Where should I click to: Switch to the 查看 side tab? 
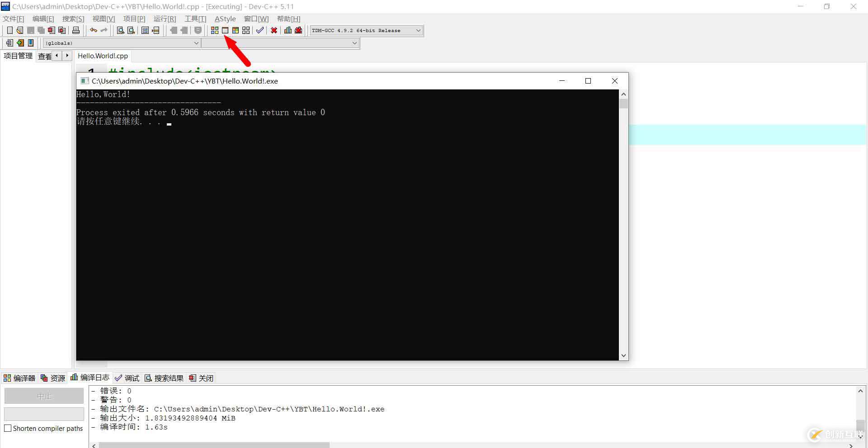coord(44,56)
